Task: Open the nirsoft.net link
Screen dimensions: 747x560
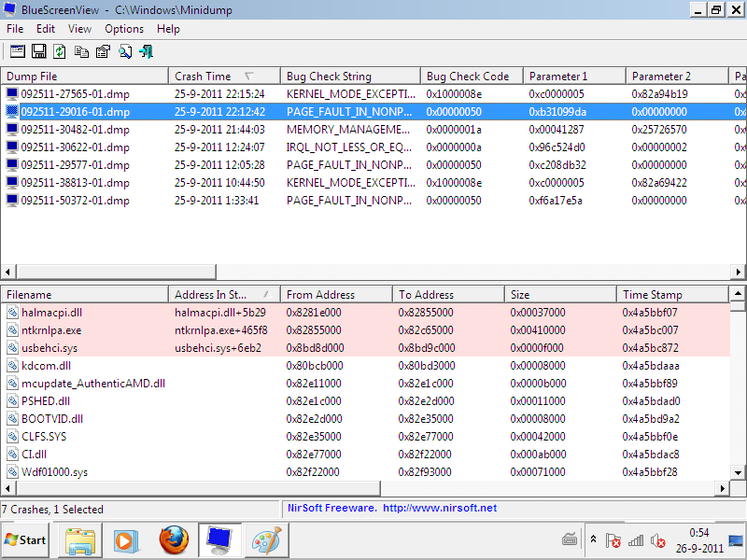Action: point(440,508)
